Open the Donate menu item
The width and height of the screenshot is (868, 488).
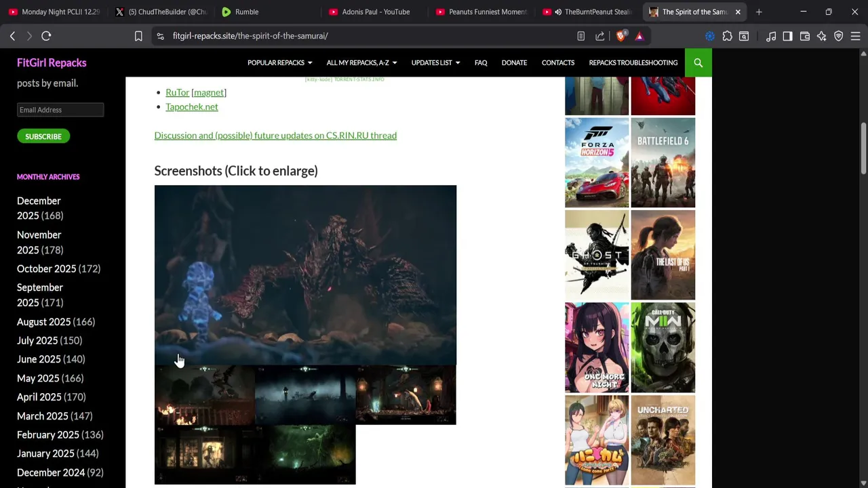tap(514, 62)
